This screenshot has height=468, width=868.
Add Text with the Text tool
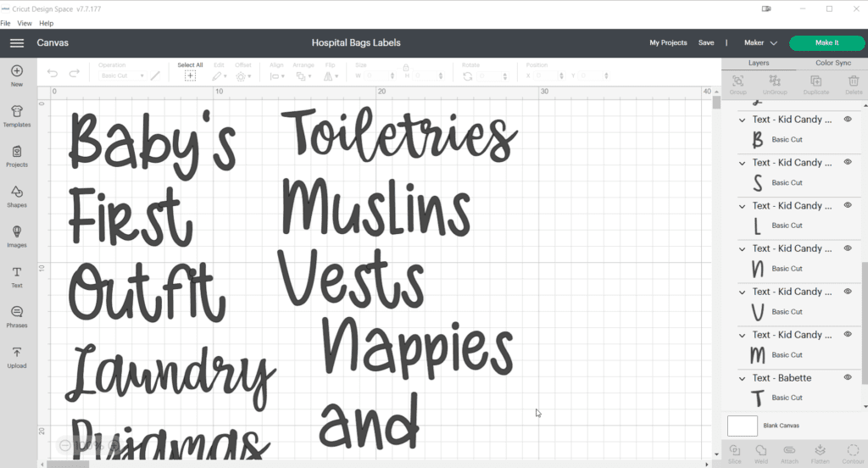17,277
